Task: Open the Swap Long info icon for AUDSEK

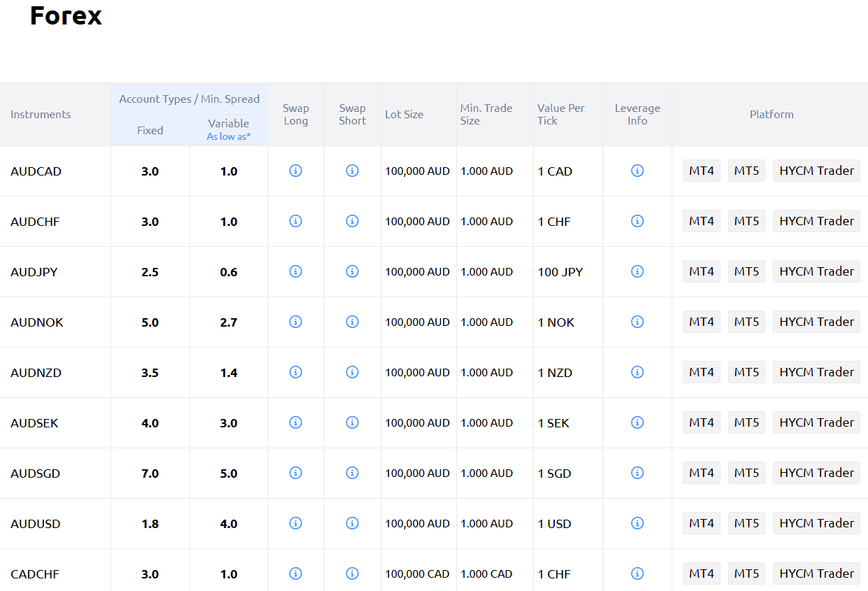Action: pyautogui.click(x=295, y=422)
